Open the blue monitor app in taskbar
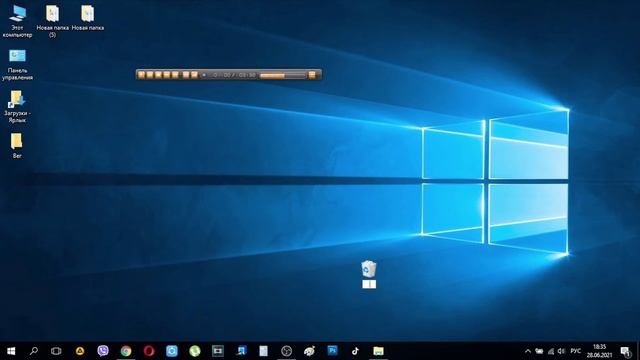Image resolution: width=640 pixels, height=360 pixels. tap(241, 351)
